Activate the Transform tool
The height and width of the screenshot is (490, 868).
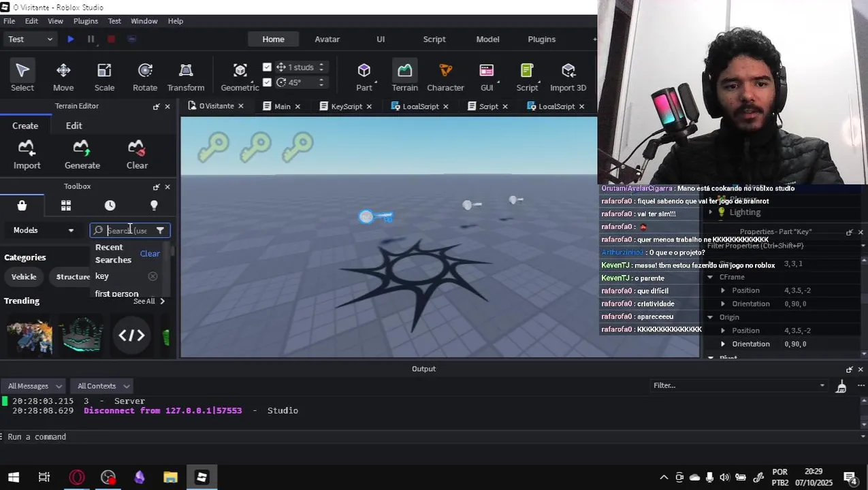tap(186, 76)
